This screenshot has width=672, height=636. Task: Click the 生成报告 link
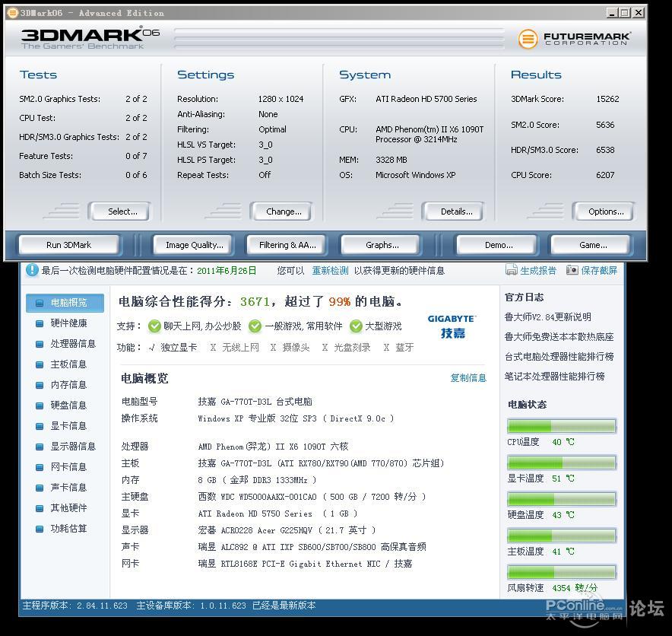538,271
